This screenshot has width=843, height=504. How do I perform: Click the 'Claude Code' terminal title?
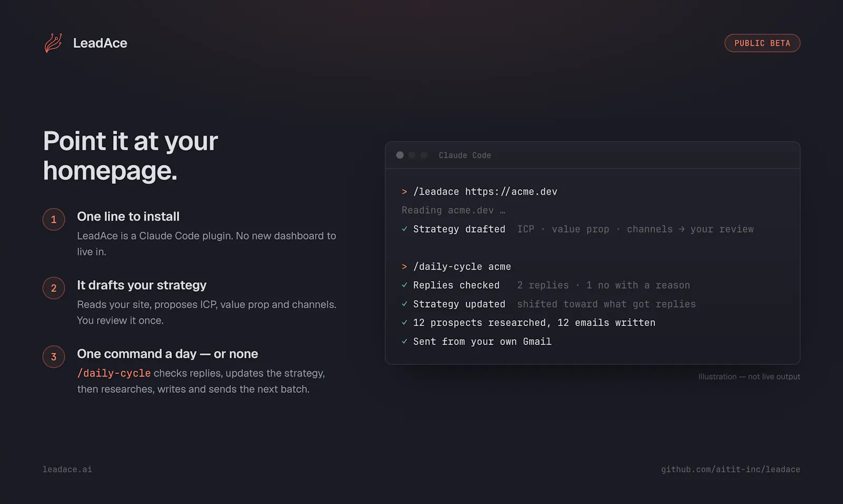[x=465, y=155]
